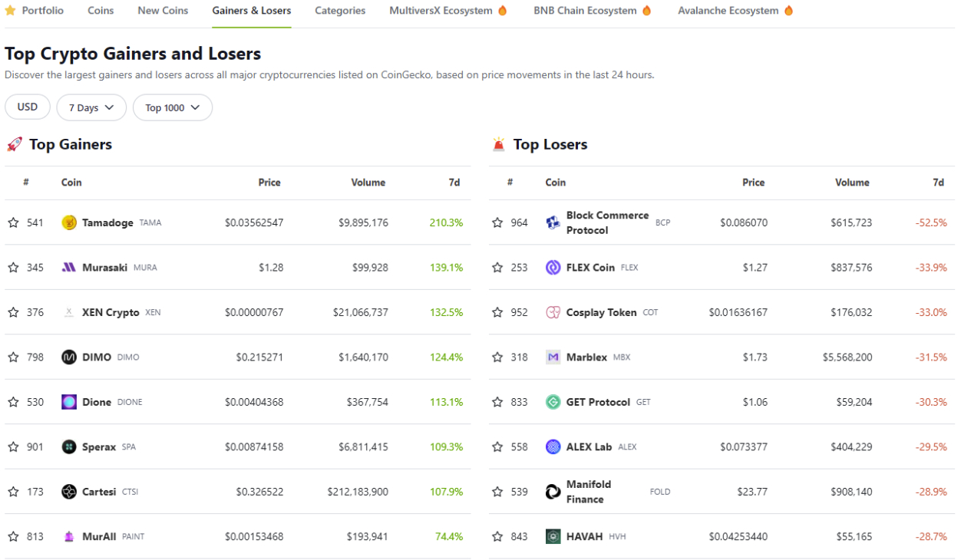This screenshot has height=560, width=961.
Task: Open the XEN Crypto name link
Action: [111, 312]
